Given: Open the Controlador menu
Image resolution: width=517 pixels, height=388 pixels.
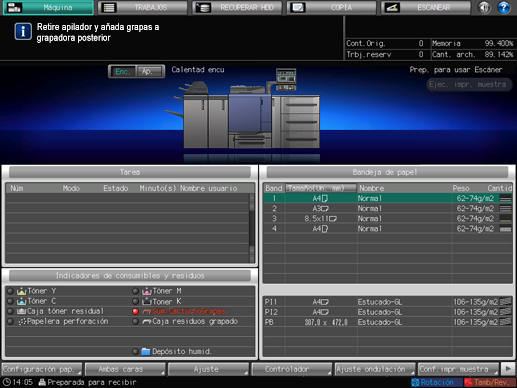Looking at the screenshot, I should 292,369.
